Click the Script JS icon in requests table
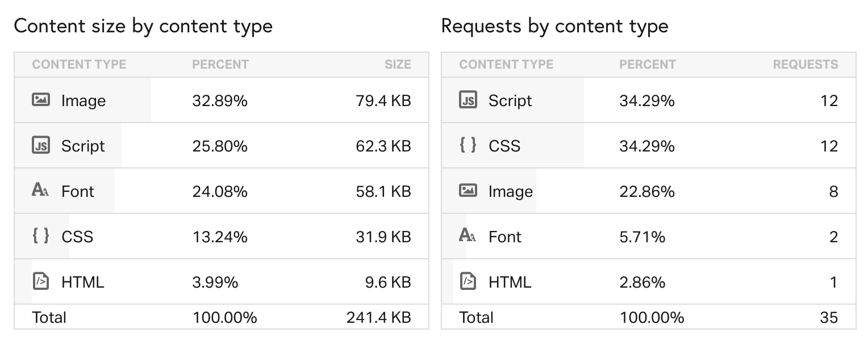This screenshot has width=868, height=337. [468, 100]
